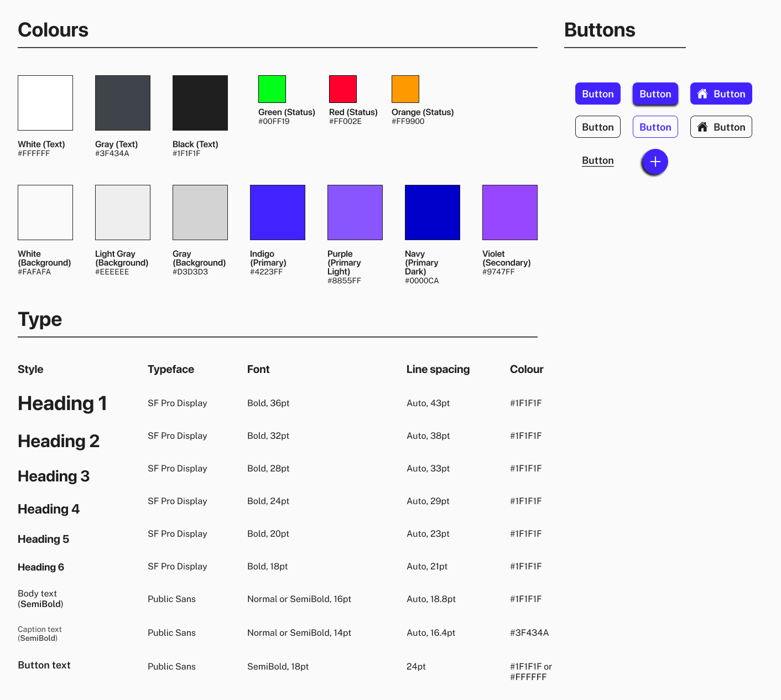The image size is (781, 700).
Task: Click the first filled indigo Button
Action: [597, 94]
